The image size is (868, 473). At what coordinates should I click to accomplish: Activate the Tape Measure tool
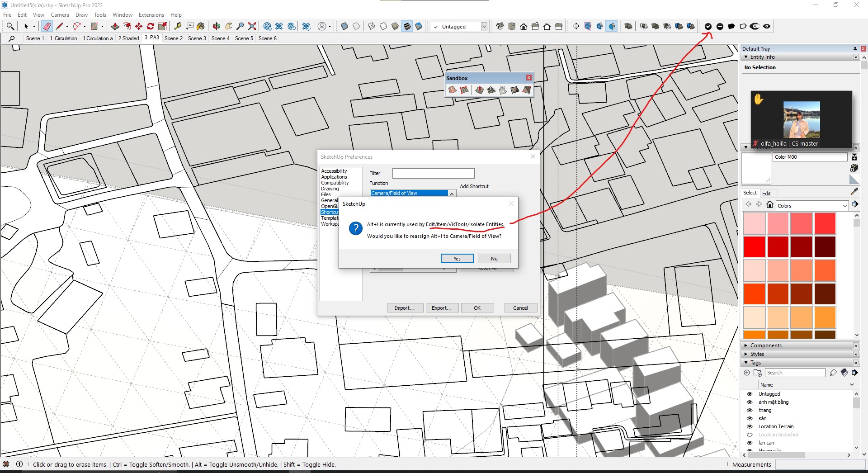(178, 26)
